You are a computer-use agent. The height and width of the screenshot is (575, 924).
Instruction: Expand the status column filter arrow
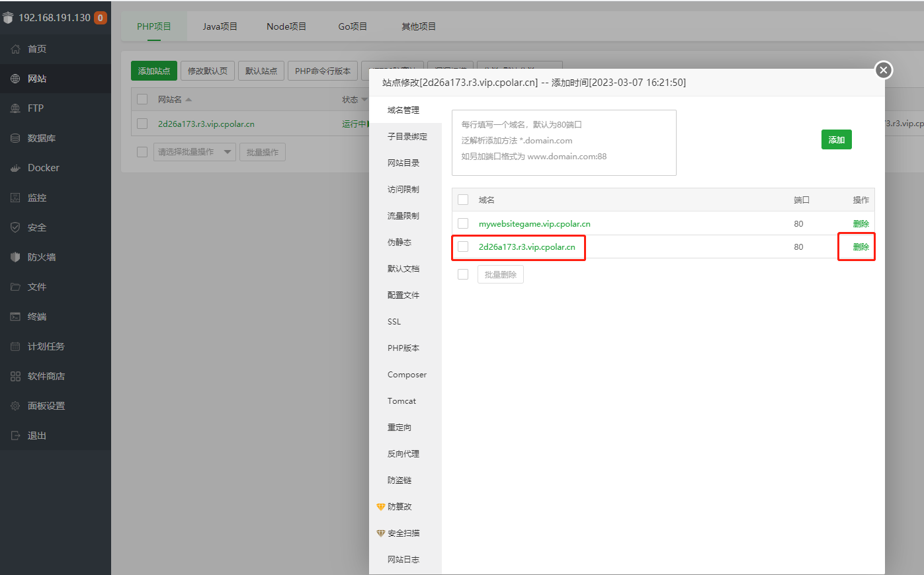364,100
